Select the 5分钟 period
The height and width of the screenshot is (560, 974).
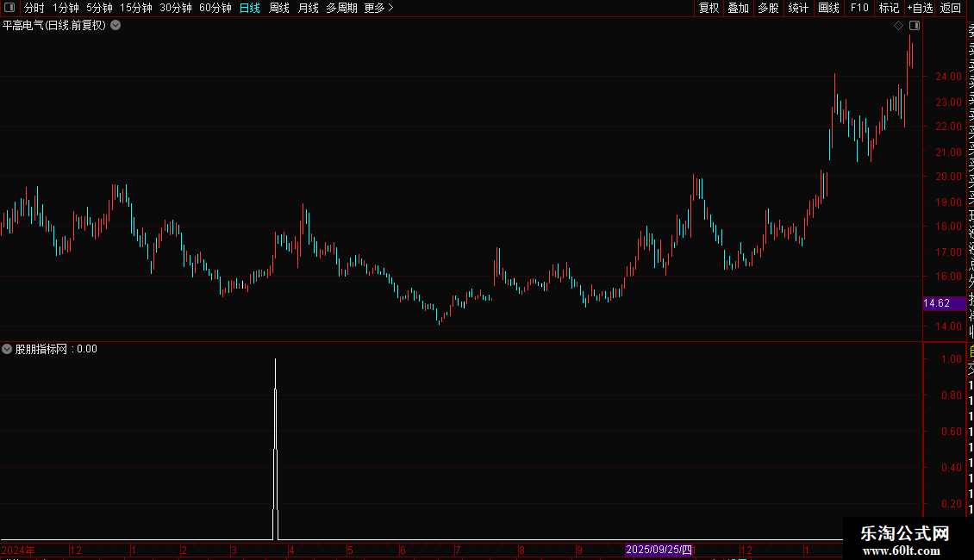click(x=99, y=8)
